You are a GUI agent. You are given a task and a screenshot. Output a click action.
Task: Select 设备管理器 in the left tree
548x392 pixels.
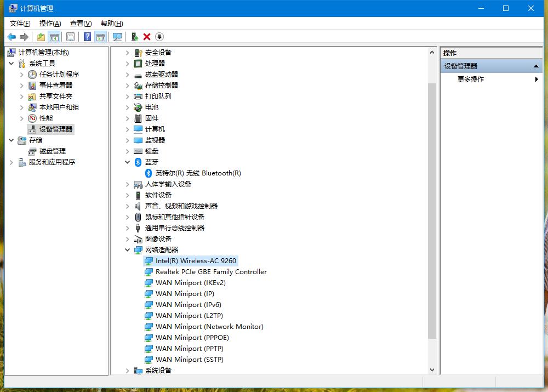56,129
